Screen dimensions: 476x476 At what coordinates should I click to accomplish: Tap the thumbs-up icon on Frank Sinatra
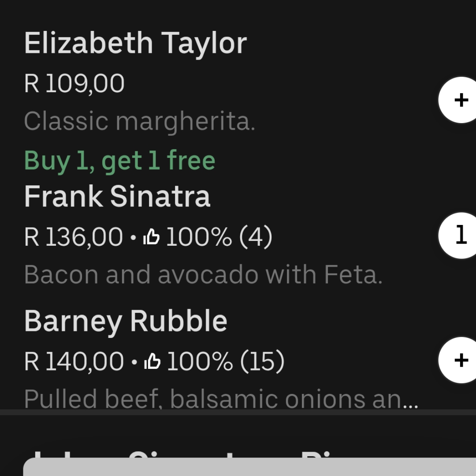(151, 236)
